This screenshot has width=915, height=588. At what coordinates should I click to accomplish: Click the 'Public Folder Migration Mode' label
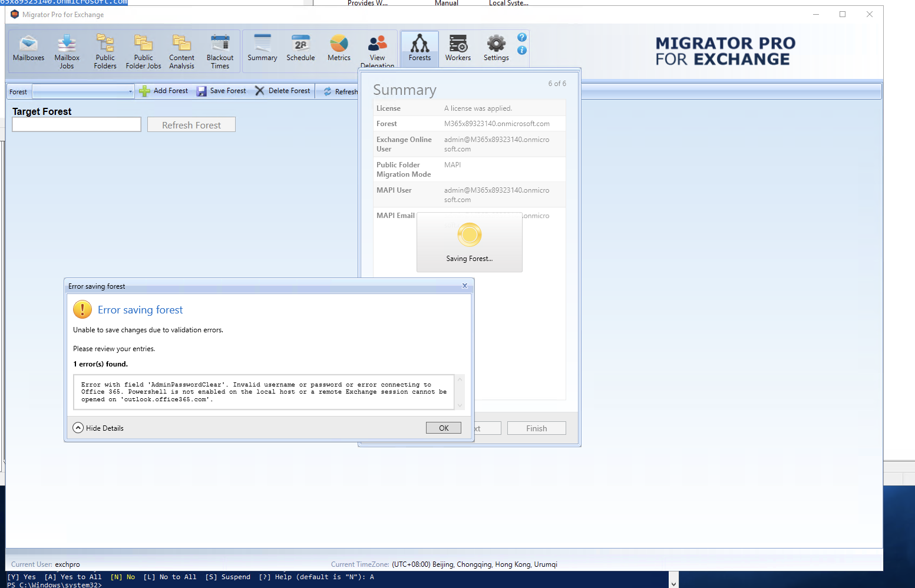(x=404, y=170)
